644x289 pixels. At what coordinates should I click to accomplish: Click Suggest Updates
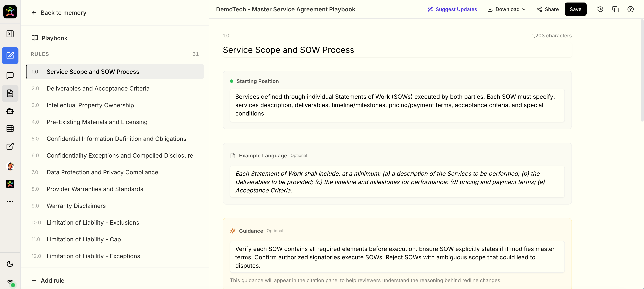click(x=453, y=9)
